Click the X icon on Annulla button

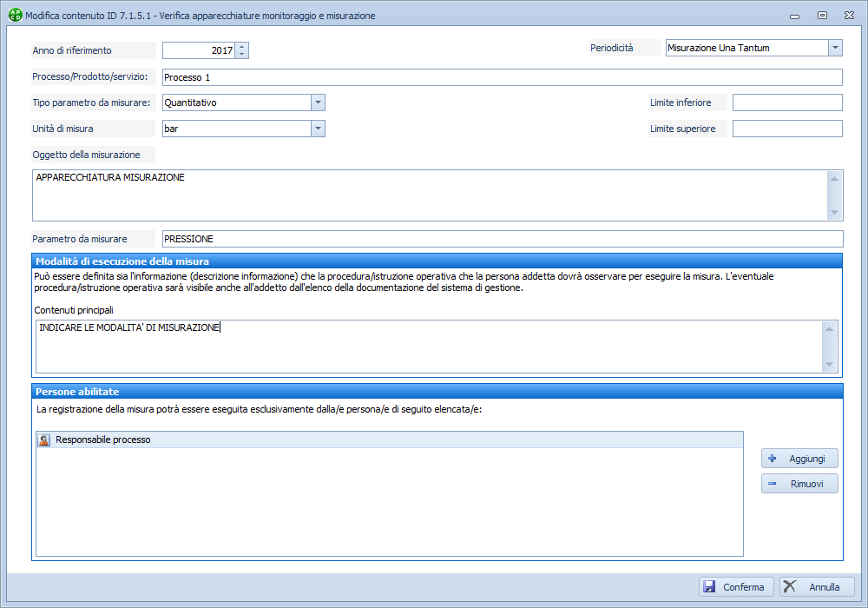tap(790, 587)
